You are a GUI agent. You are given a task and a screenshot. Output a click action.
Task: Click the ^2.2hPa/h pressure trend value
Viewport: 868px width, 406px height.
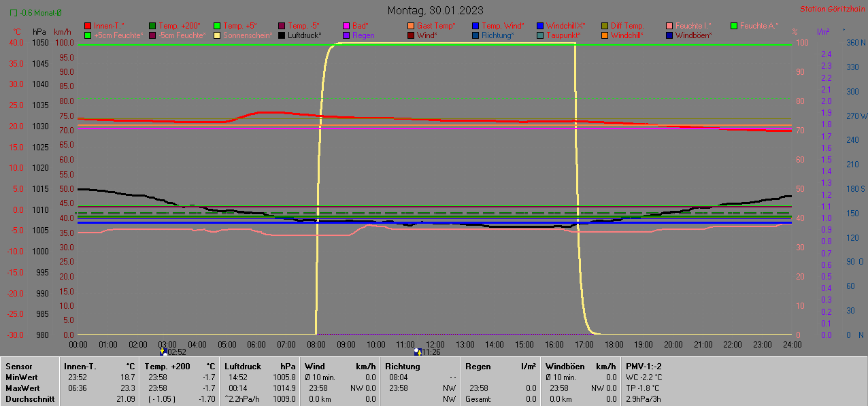(241, 399)
